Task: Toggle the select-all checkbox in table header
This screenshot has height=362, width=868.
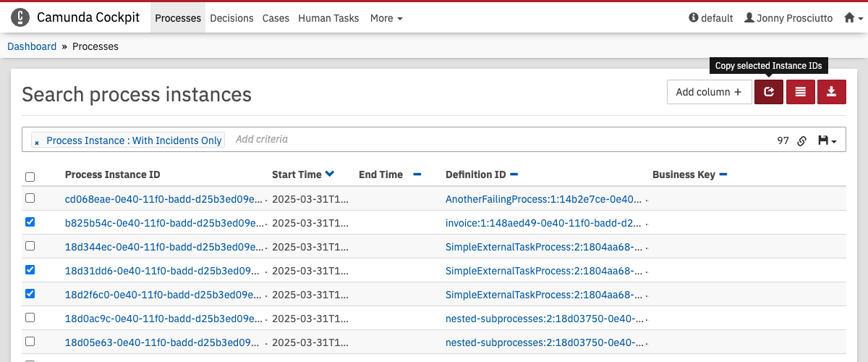Action: (x=30, y=177)
